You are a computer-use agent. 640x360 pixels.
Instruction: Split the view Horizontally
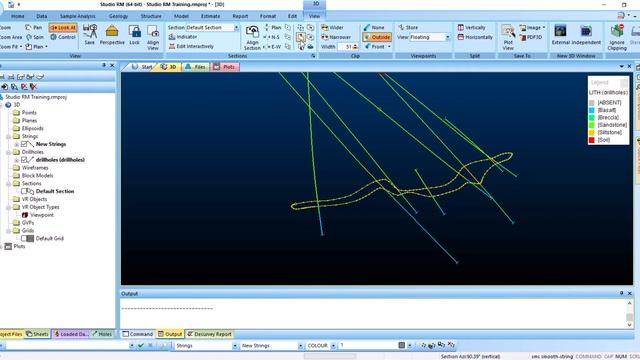(x=475, y=37)
